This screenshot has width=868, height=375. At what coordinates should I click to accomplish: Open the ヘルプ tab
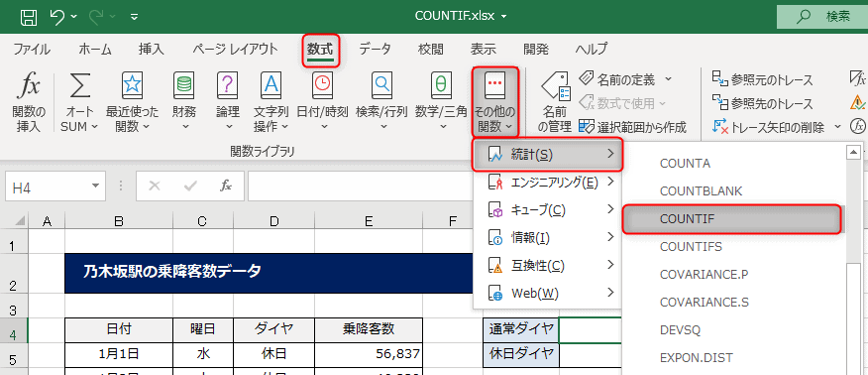(x=592, y=49)
